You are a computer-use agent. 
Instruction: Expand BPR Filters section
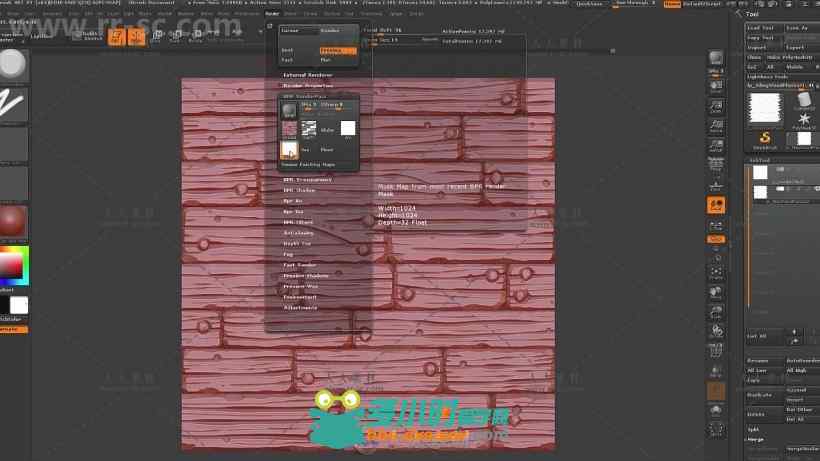[298, 222]
